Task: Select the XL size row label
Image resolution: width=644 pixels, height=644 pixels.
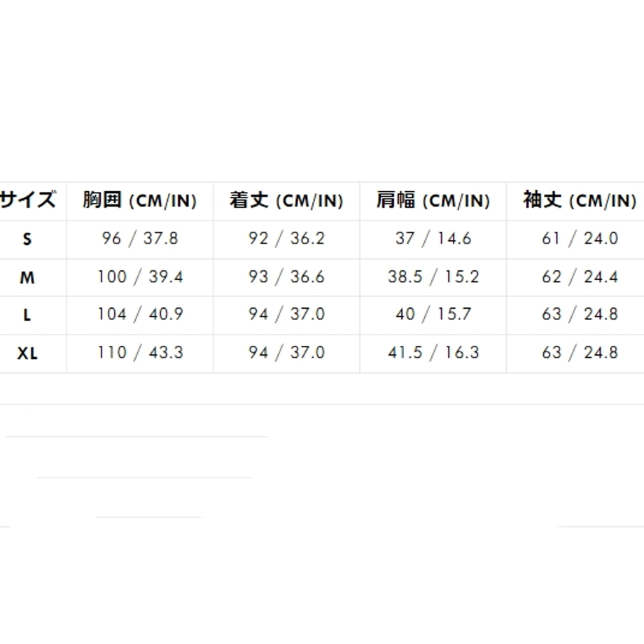Action: 27,353
